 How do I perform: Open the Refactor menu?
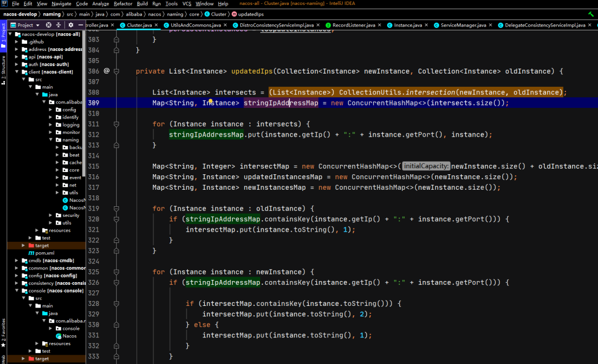click(x=123, y=3)
